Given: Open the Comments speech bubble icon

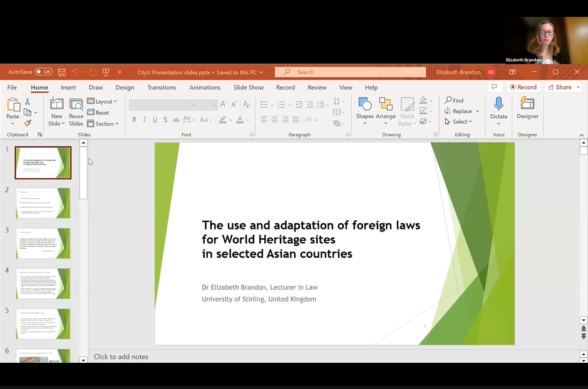Looking at the screenshot, I should click(494, 88).
